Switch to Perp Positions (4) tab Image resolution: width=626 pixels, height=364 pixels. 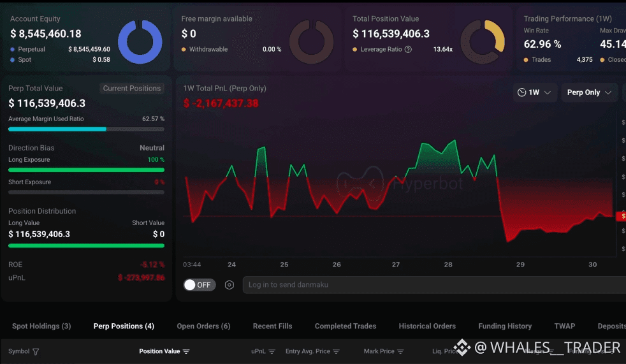tap(124, 326)
